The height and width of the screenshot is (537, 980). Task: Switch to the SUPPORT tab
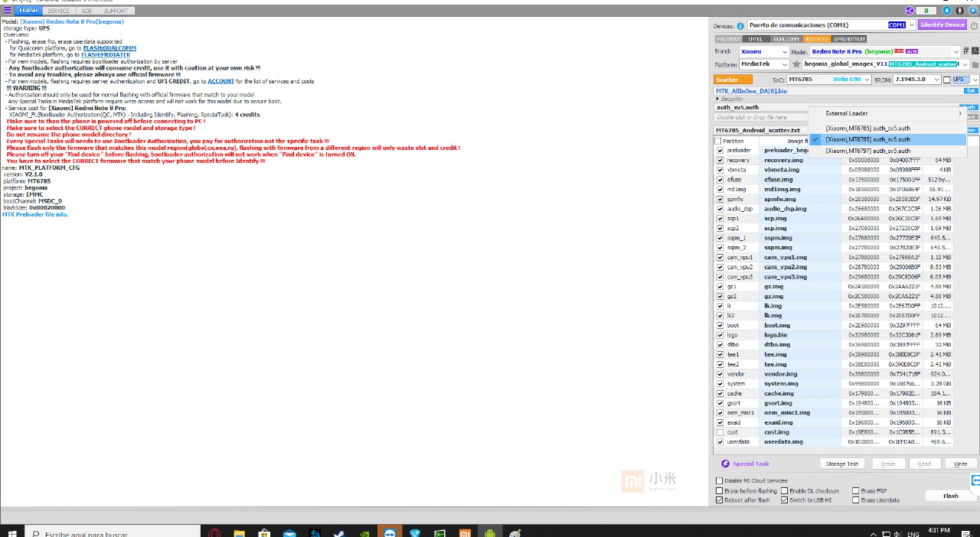point(116,11)
